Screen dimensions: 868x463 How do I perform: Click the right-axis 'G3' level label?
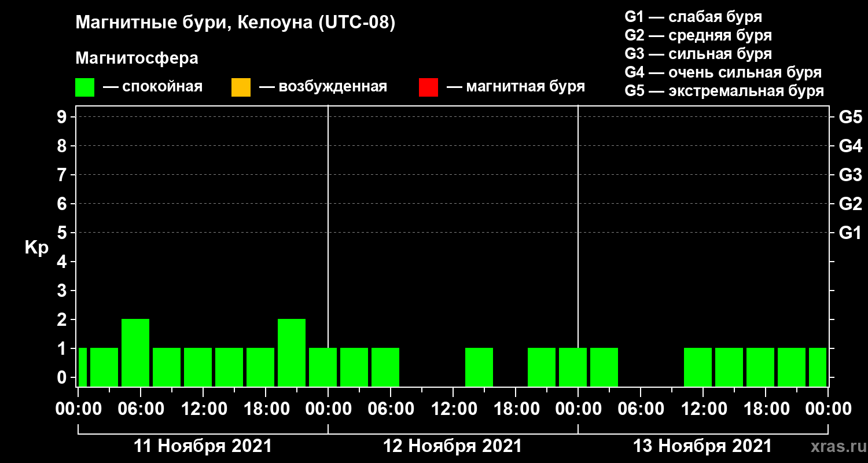pos(850,175)
